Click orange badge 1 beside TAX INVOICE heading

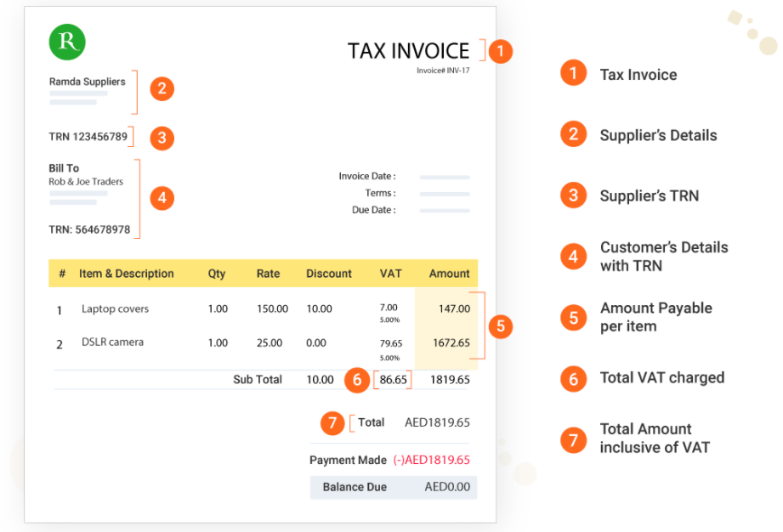(501, 51)
